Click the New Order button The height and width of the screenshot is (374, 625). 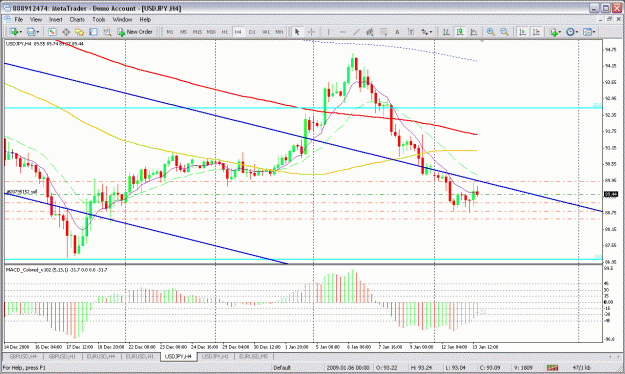click(x=135, y=32)
